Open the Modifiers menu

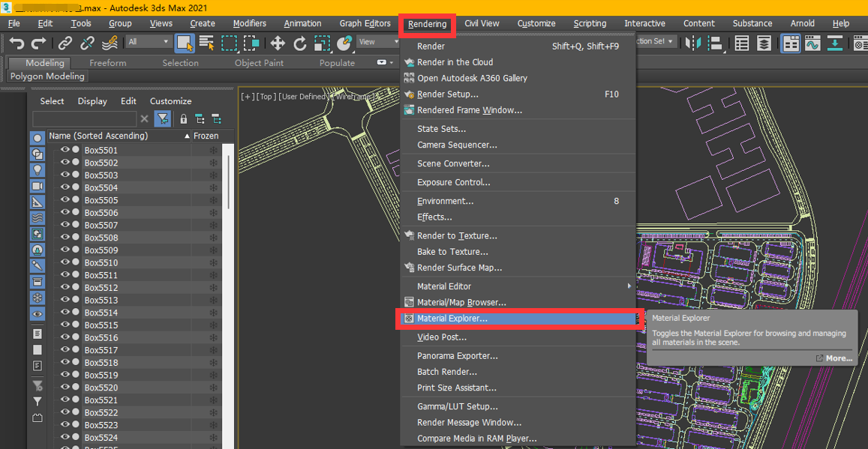[x=250, y=23]
